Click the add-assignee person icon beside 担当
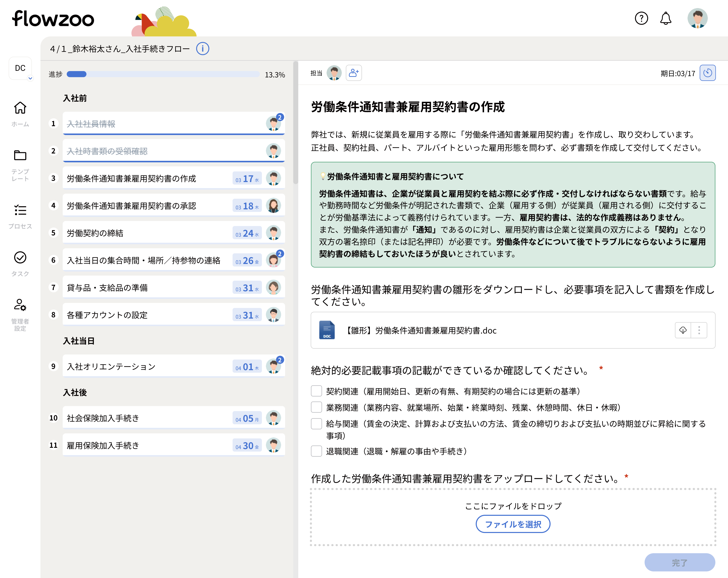Image resolution: width=728 pixels, height=578 pixels. pos(354,73)
